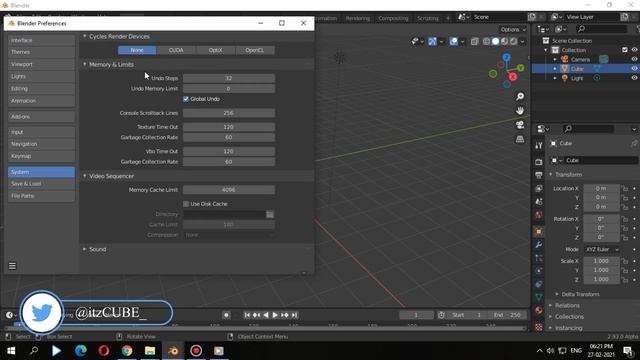Collapse the Collection tree item
This screenshot has height=360, width=640.
546,50
